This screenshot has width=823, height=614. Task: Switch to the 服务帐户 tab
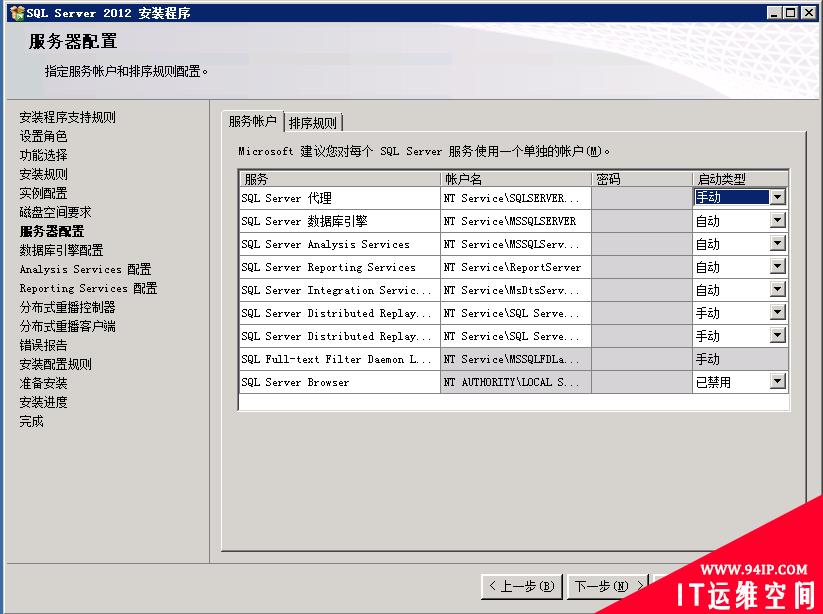tap(252, 122)
